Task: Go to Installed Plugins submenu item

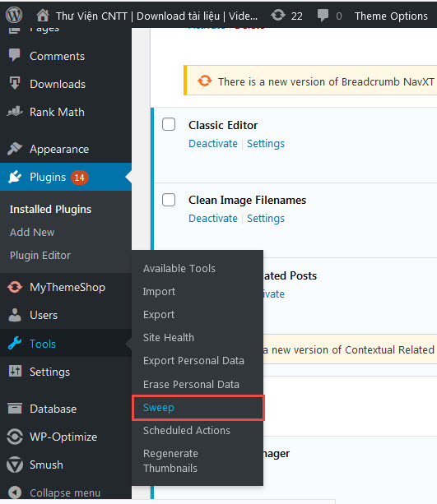Action: [50, 210]
